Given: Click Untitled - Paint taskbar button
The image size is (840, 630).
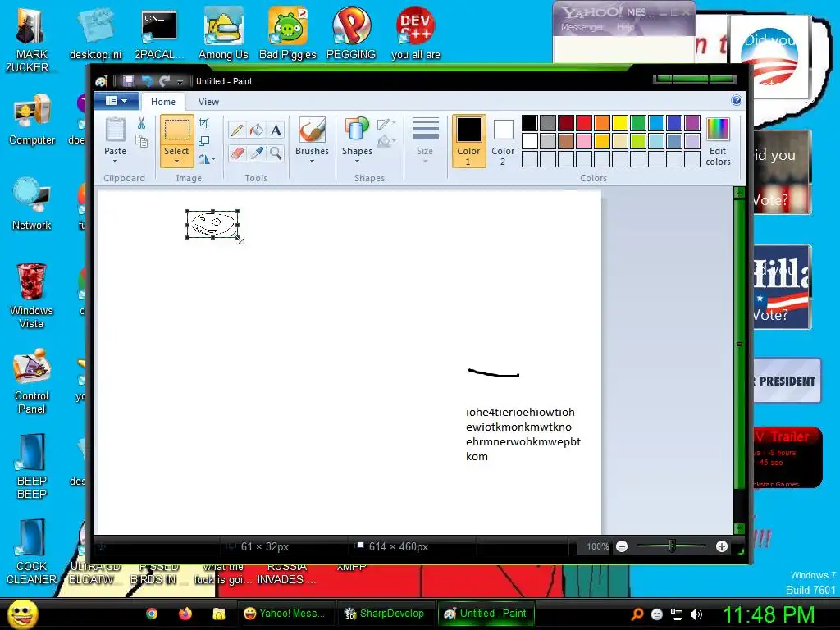Looking at the screenshot, I should (x=486, y=614).
